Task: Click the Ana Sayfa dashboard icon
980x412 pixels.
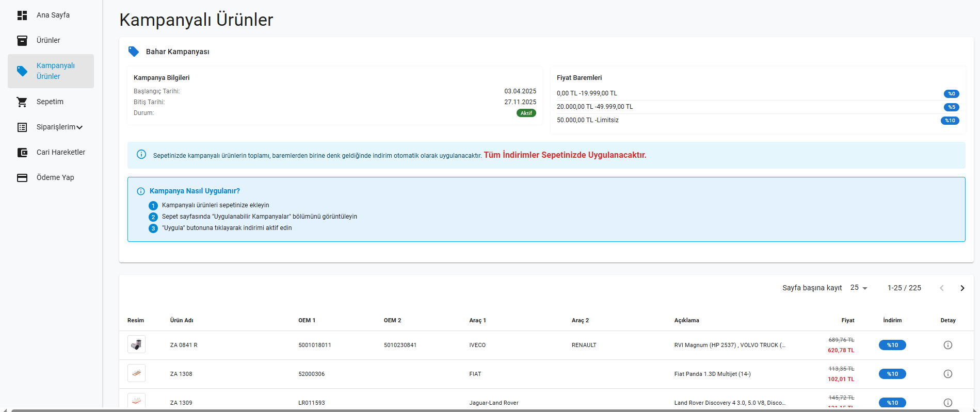Action: (x=22, y=15)
